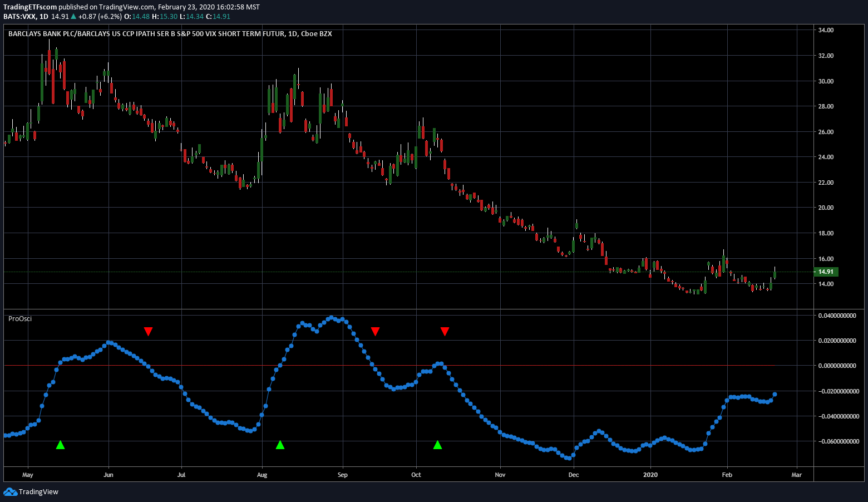
Task: Click the Jun label on time axis
Action: pyautogui.click(x=108, y=475)
